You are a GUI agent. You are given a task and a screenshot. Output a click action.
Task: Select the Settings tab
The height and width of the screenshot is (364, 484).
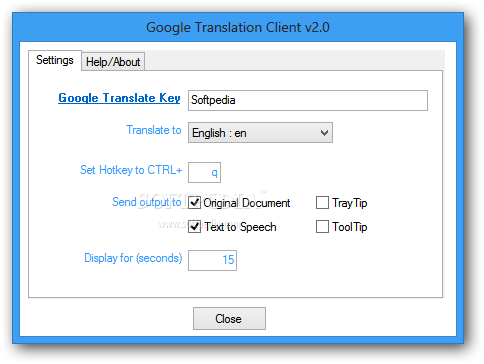tap(55, 60)
